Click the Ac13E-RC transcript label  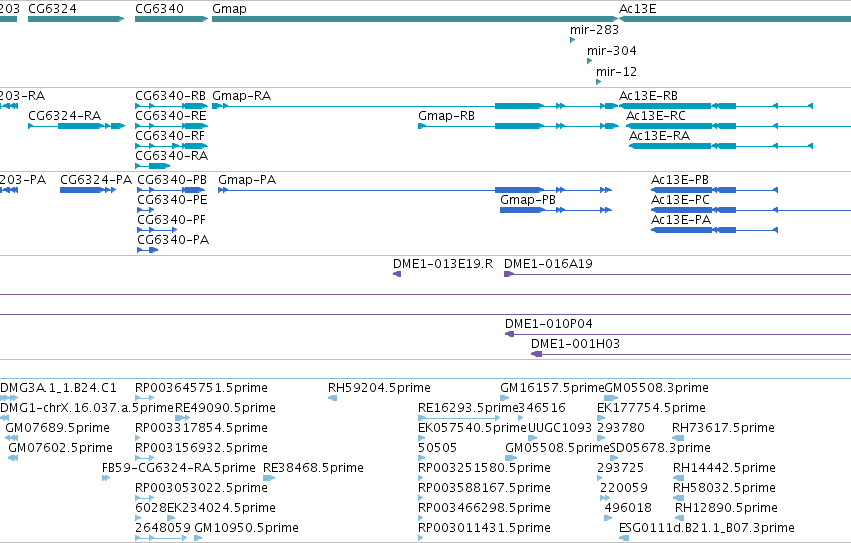point(656,116)
